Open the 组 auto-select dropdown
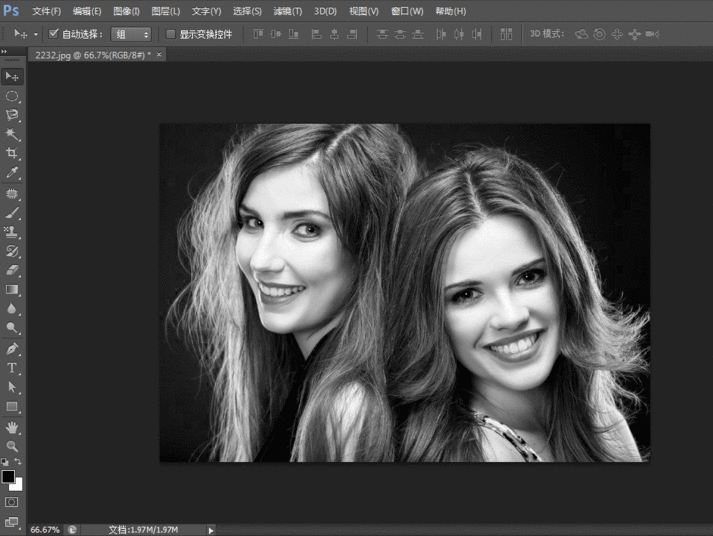Viewport: 713px width, 536px height. point(131,33)
